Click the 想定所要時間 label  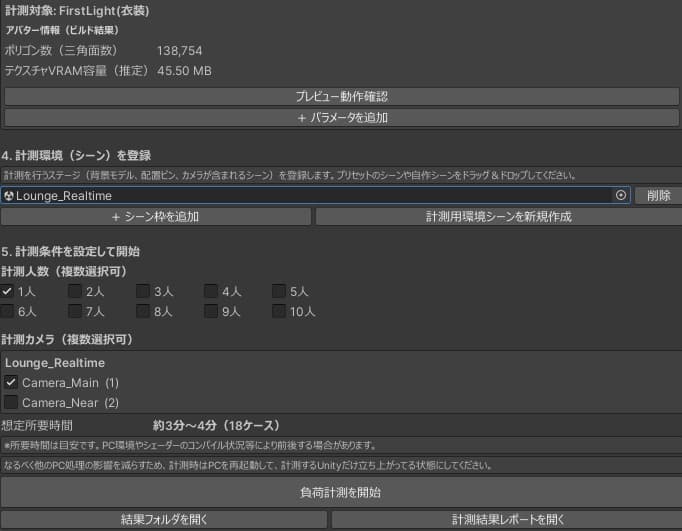click(37, 425)
